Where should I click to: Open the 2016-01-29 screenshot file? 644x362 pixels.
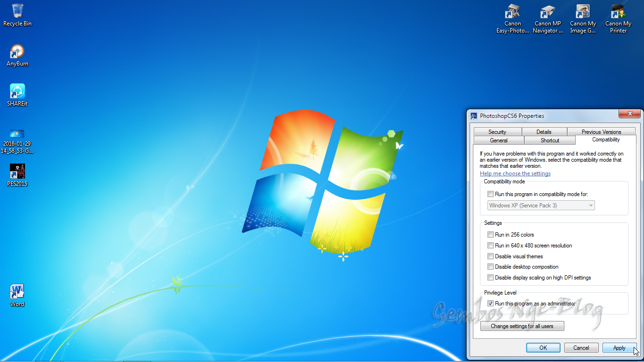17,133
